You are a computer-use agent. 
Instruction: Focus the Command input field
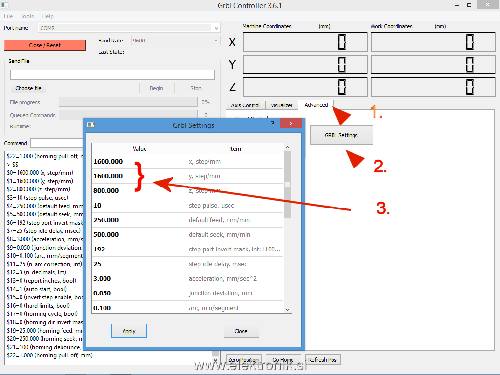pos(57,143)
